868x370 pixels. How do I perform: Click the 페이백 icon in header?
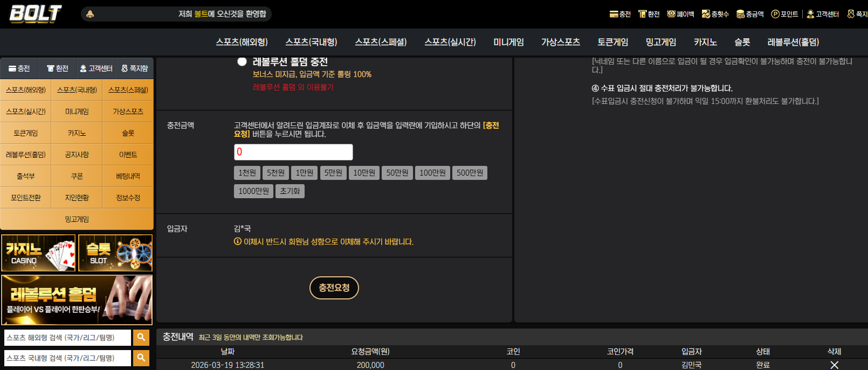(x=671, y=14)
